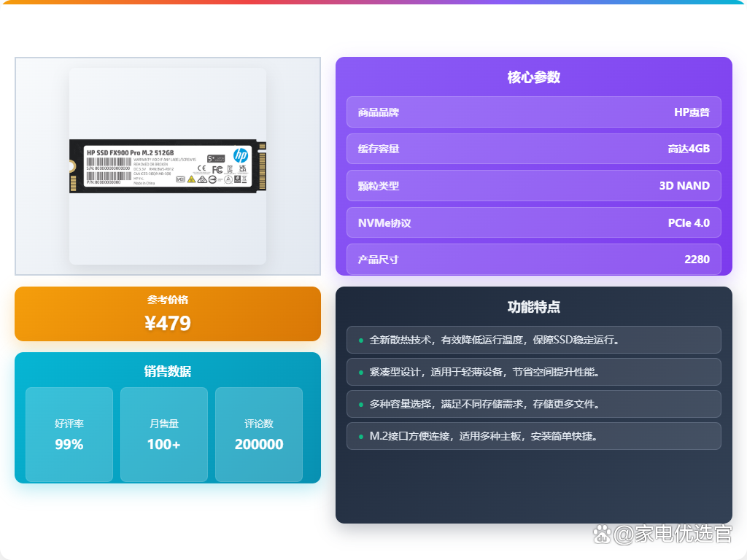Select the 评论数 200000 card
Image resolution: width=747 pixels, height=560 pixels.
point(259,435)
